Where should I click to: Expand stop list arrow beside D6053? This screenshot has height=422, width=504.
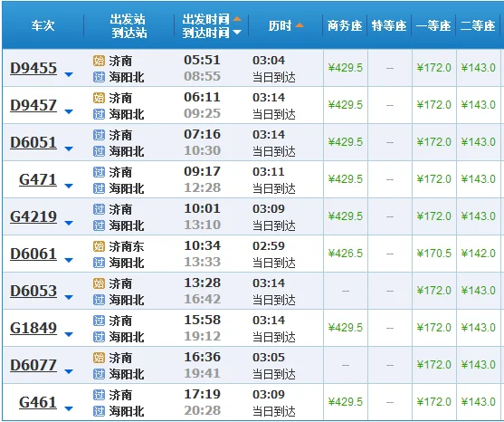(69, 298)
